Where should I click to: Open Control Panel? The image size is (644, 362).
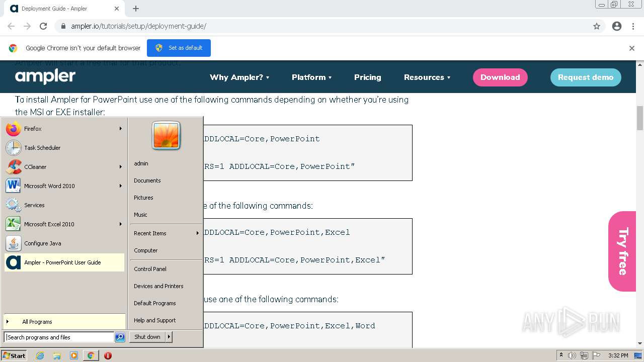point(150,269)
